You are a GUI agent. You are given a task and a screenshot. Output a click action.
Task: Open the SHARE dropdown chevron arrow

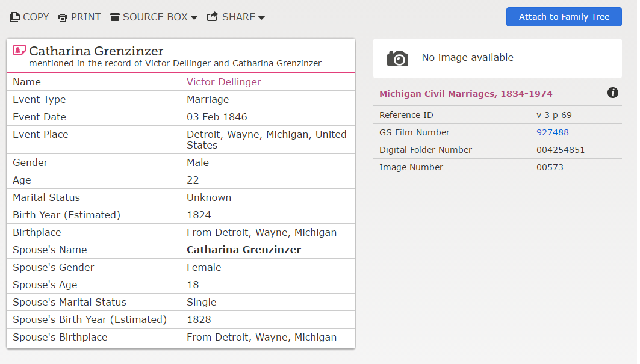[261, 17]
